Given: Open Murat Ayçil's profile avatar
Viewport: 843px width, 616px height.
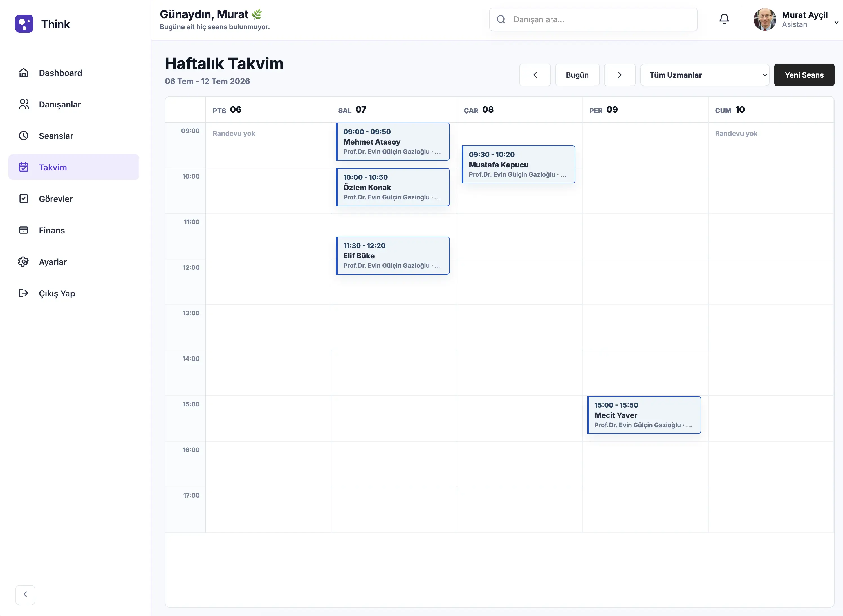Looking at the screenshot, I should (765, 19).
